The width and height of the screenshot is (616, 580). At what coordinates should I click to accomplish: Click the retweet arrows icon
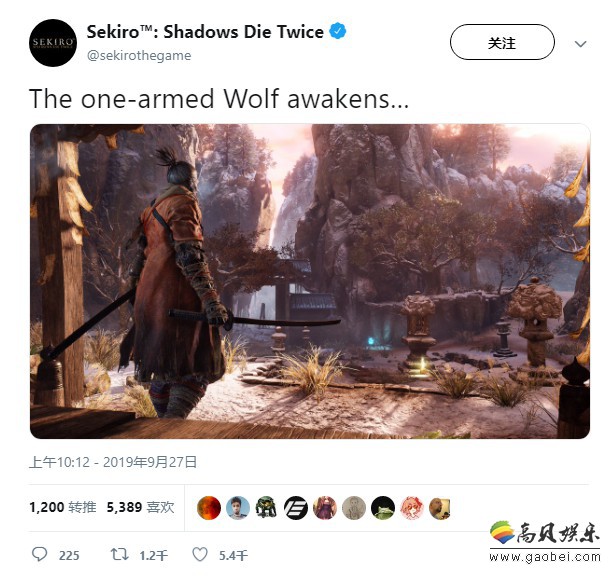[119, 554]
